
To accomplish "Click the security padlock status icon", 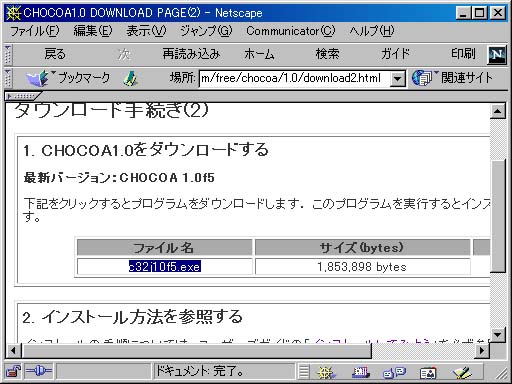I will (13, 371).
